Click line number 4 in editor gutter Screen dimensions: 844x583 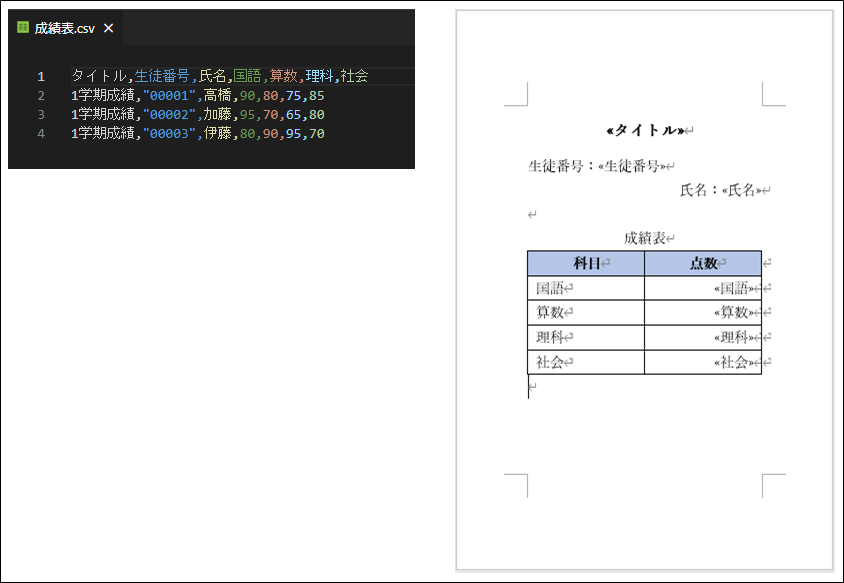41,134
